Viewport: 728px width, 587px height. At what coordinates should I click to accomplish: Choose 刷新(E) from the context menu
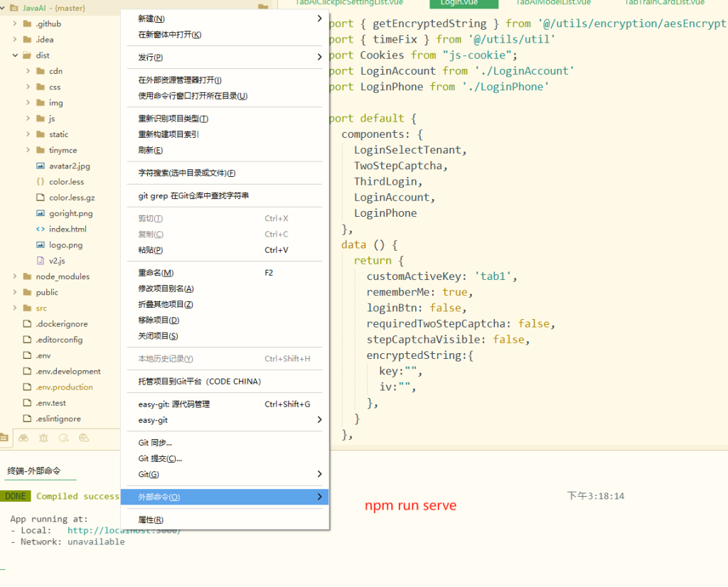tap(151, 150)
